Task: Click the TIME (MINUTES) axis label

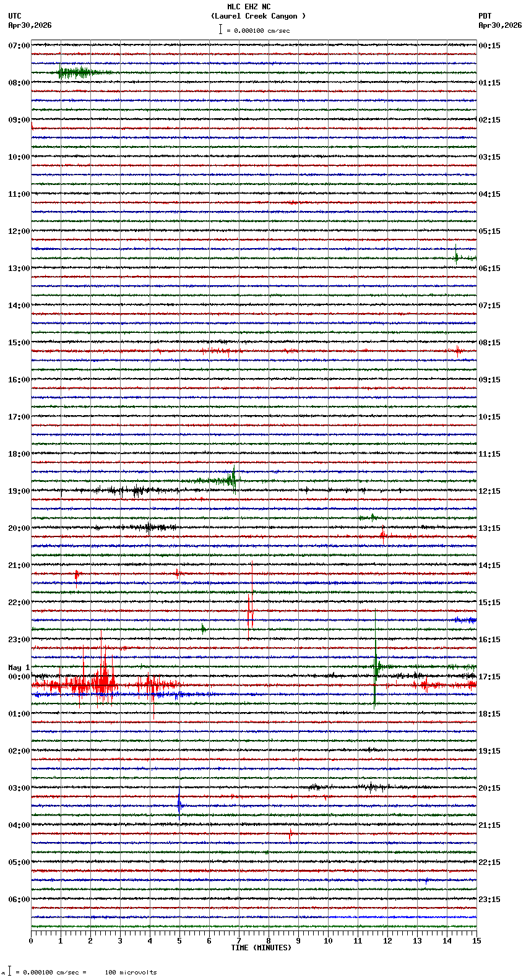Action: point(261,948)
